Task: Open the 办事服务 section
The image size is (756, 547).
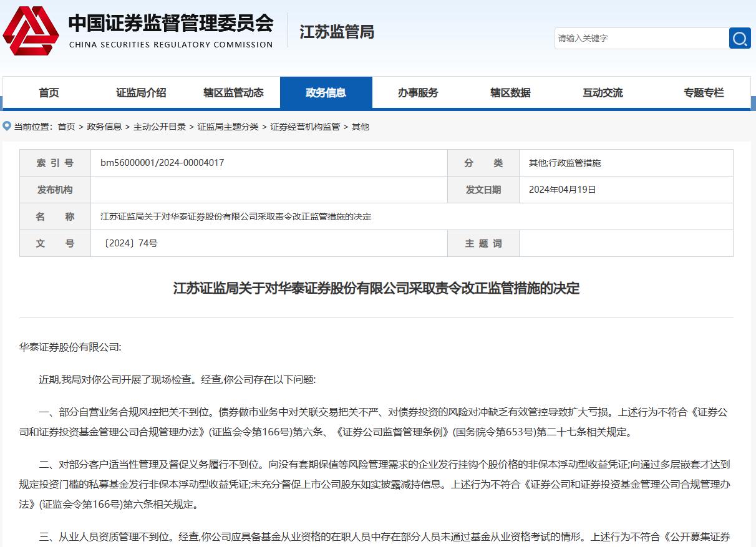Action: [x=419, y=92]
